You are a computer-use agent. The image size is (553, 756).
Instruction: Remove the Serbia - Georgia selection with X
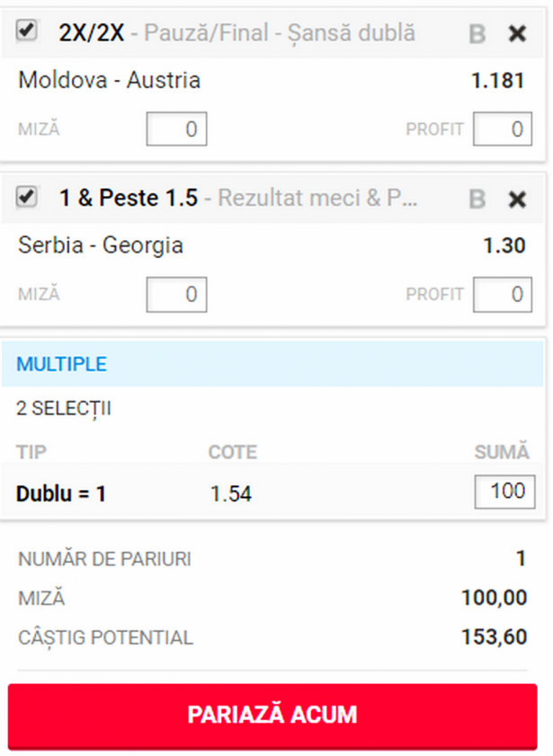point(517,200)
